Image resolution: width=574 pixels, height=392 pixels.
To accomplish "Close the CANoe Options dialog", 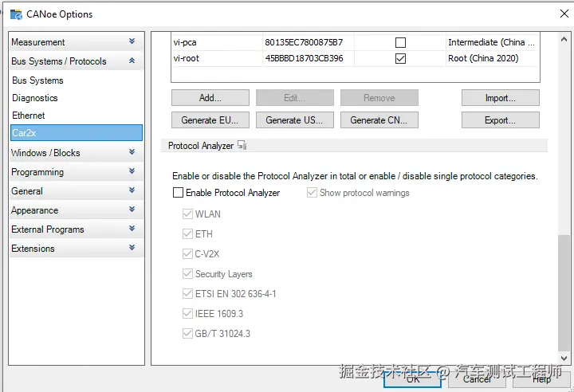I will [564, 14].
